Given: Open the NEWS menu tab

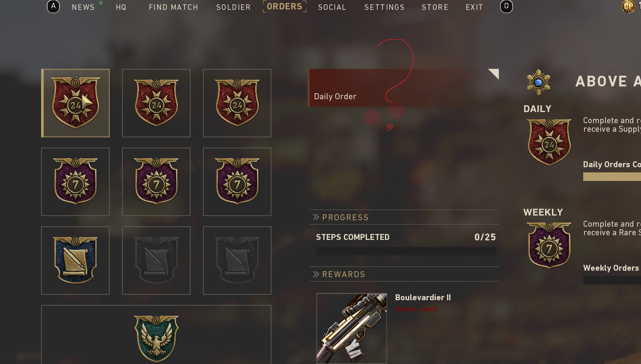Looking at the screenshot, I should tap(83, 7).
